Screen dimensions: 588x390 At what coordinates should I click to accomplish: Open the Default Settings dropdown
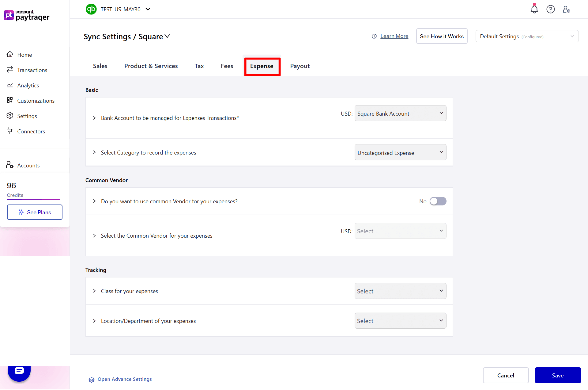point(526,36)
